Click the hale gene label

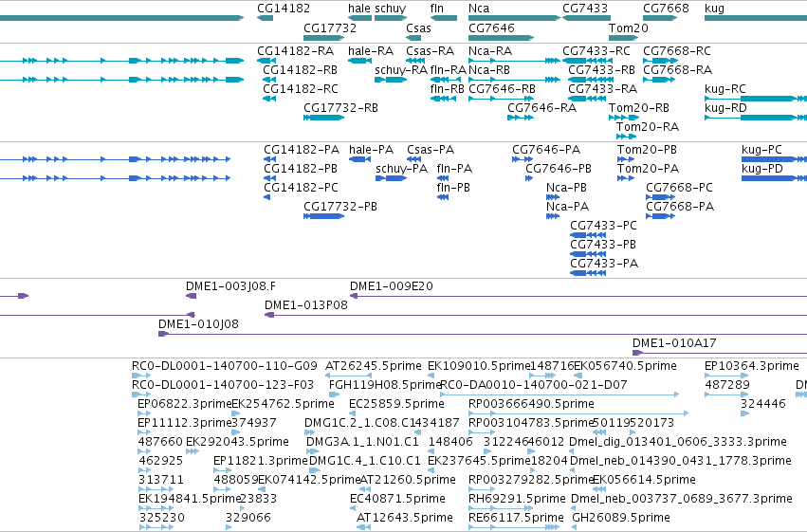click(x=359, y=9)
